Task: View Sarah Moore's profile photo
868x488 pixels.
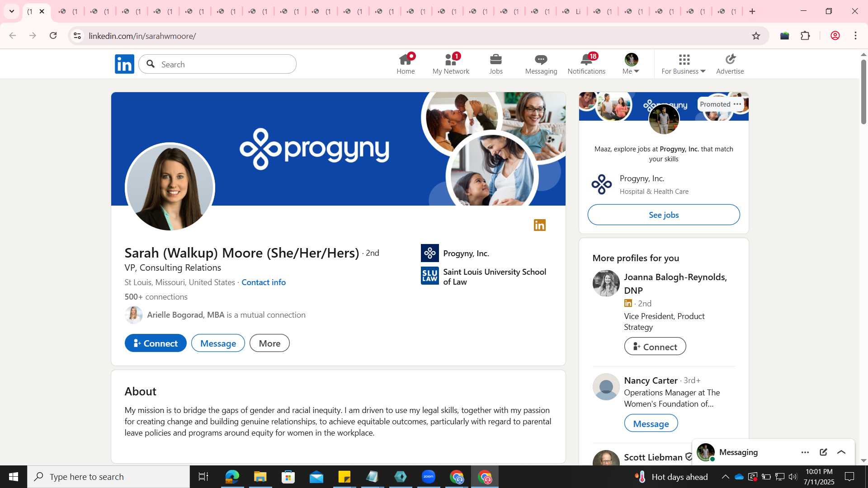Action: (170, 187)
